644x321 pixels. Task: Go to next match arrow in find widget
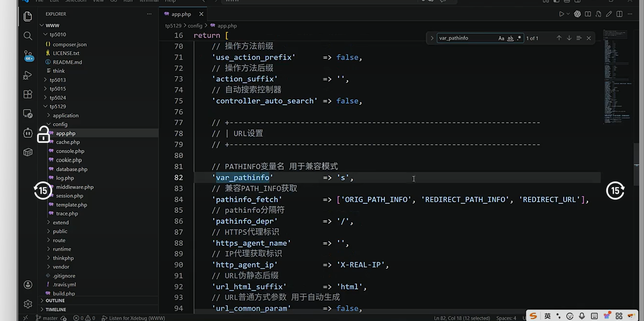point(569,38)
